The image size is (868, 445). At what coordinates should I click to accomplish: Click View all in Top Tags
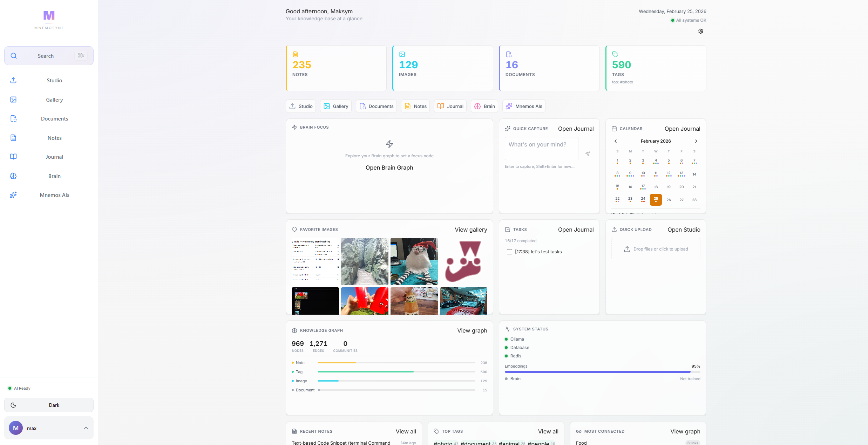548,432
